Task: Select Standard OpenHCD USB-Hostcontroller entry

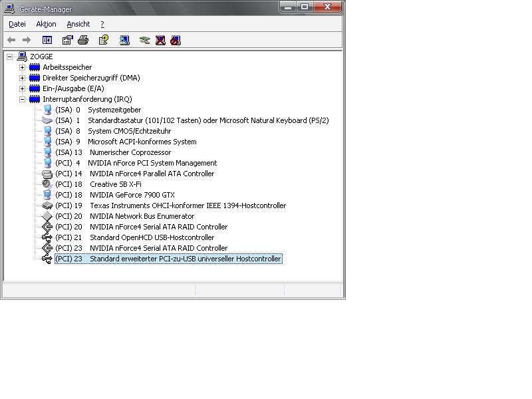Action: click(x=152, y=237)
